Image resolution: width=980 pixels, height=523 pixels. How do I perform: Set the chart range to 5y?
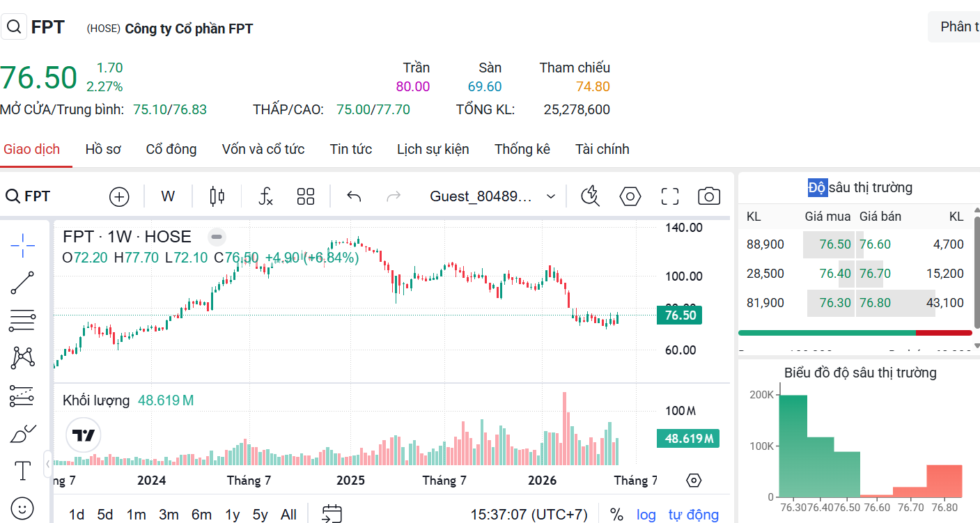pyautogui.click(x=260, y=515)
